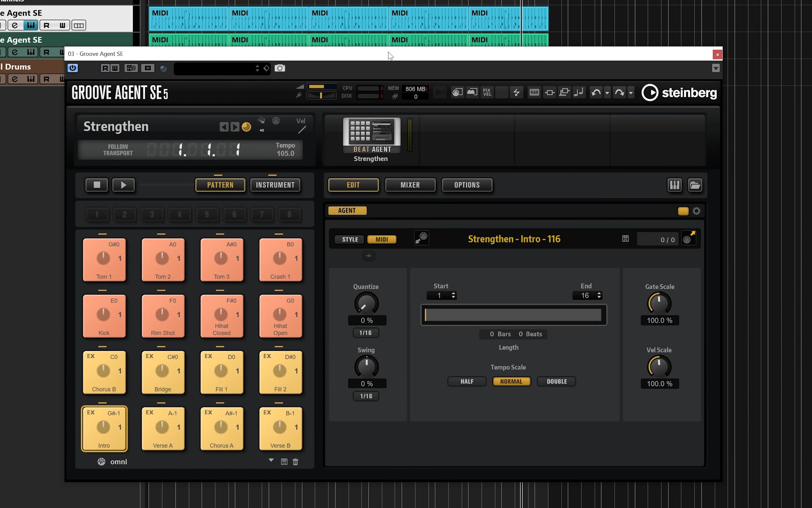Save pad pattern group with disk icon

tap(284, 462)
